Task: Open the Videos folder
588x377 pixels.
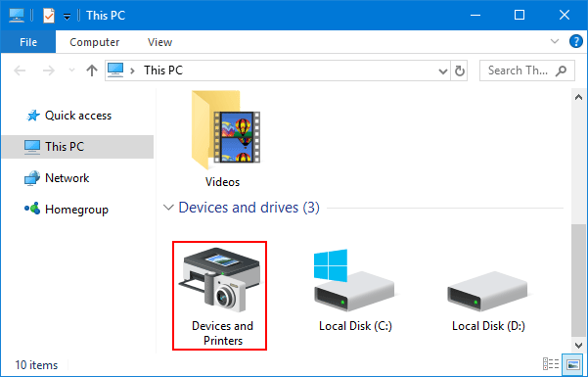Action: (x=225, y=139)
